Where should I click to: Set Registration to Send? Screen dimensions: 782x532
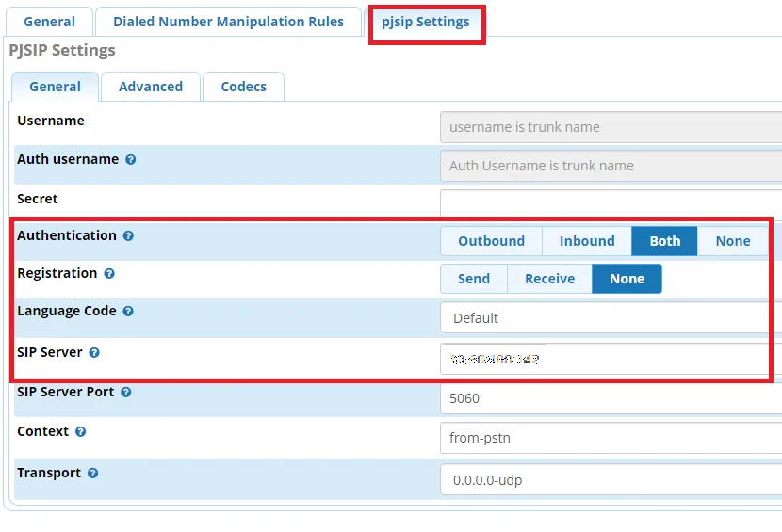[474, 279]
